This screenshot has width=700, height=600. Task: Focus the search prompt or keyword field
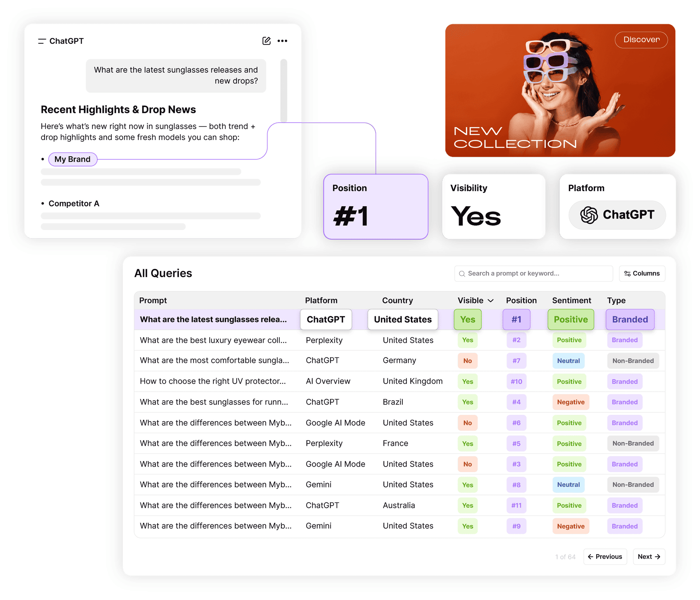(533, 273)
